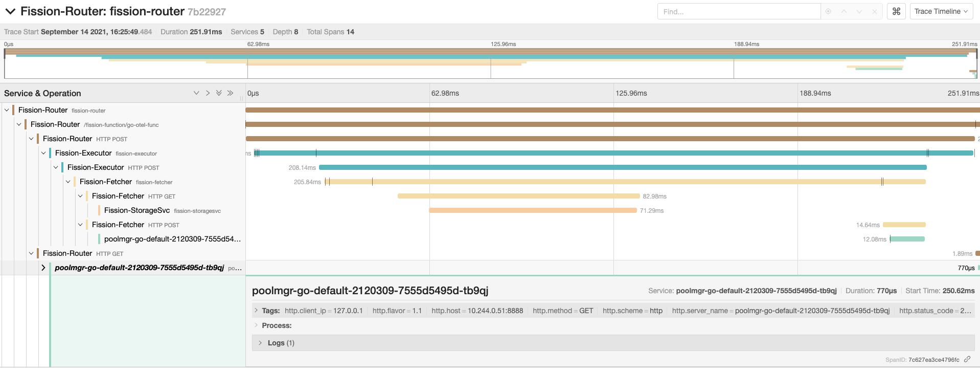
Task: Focus the Find search input field
Action: (738, 11)
